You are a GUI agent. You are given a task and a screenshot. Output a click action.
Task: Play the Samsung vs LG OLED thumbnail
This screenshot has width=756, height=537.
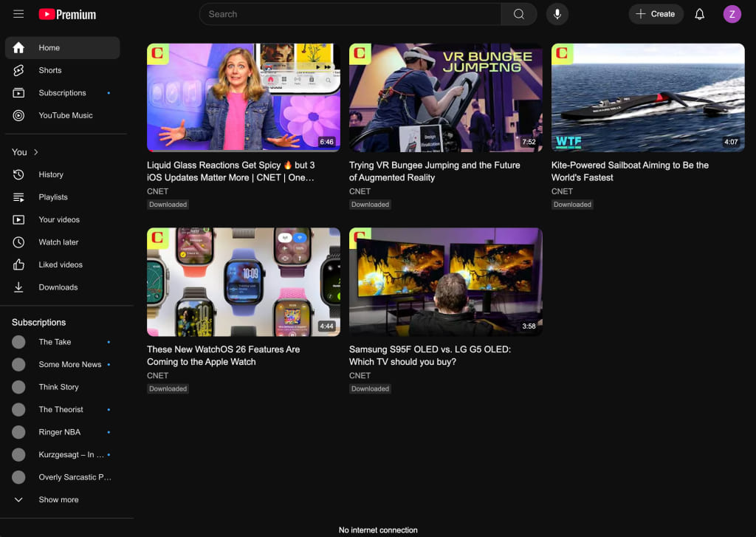tap(445, 281)
